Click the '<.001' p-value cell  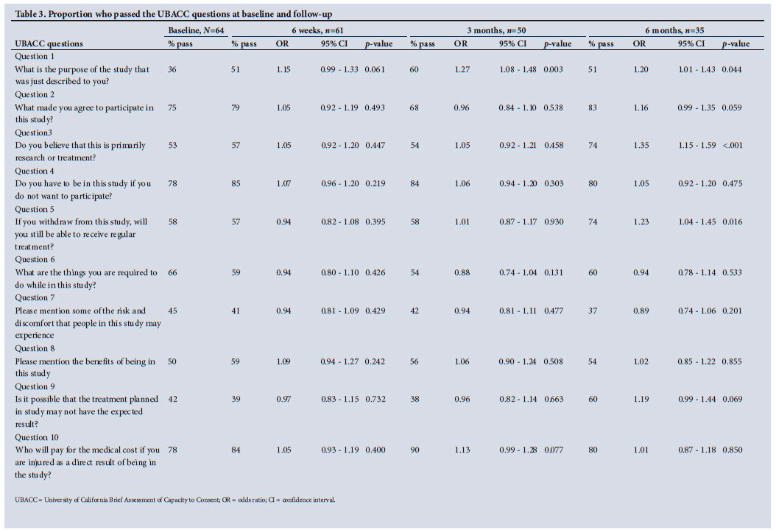click(x=733, y=145)
